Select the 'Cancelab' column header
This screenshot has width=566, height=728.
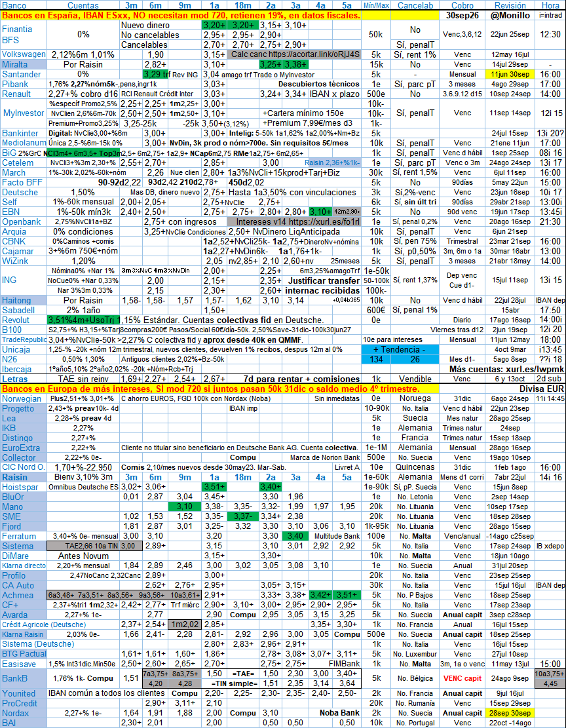pos(415,6)
